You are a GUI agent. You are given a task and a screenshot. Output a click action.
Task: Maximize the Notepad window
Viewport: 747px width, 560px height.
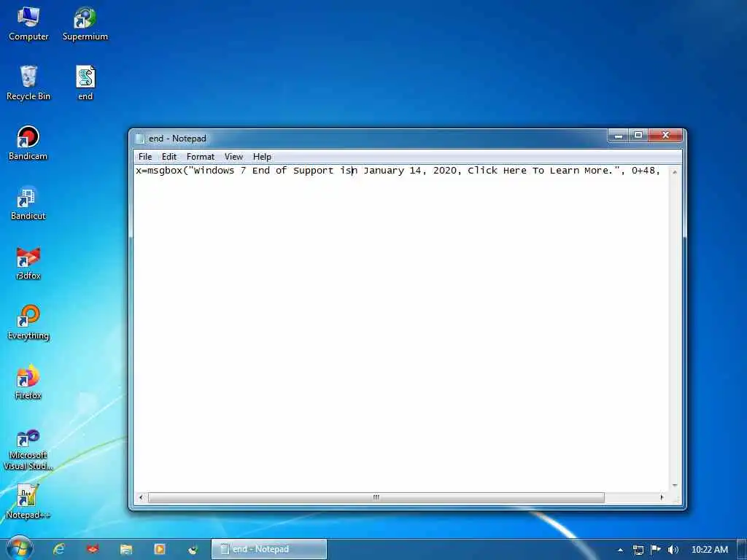[638, 136]
